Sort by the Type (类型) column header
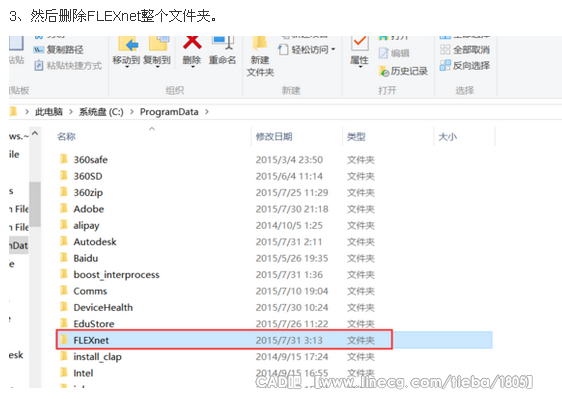This screenshot has height=399, width=562. pyautogui.click(x=356, y=137)
